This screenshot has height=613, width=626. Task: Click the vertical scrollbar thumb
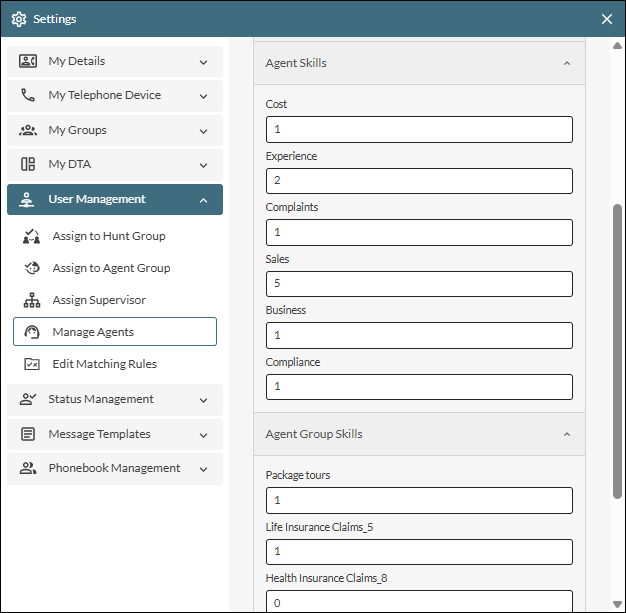617,350
